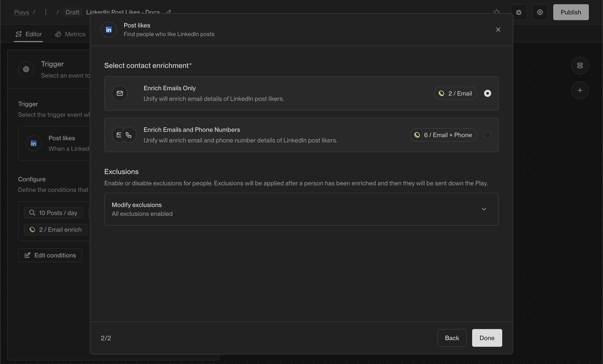Screen dimensions: 603x364
Task: Click the stacked layers icon on the right
Action: (580, 65)
